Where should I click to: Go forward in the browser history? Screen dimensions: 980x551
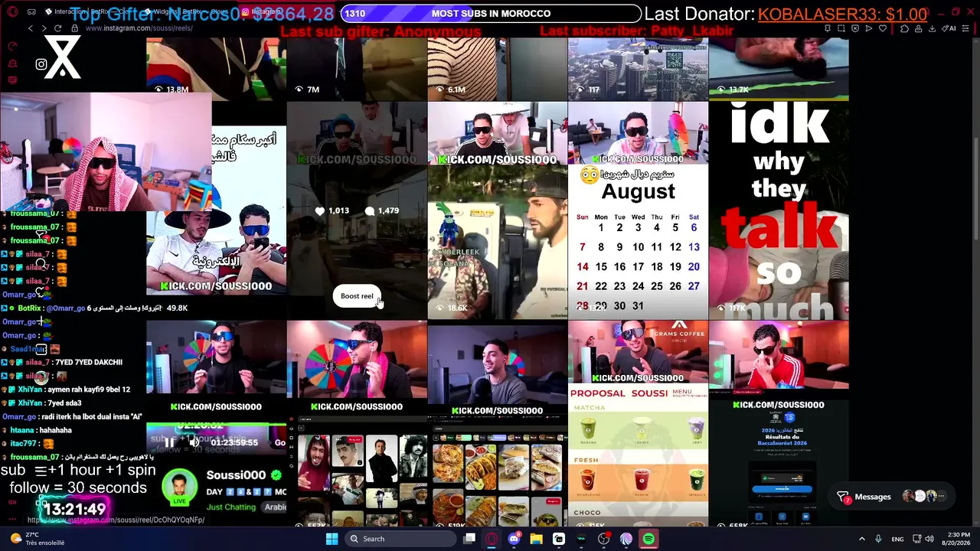(x=44, y=28)
